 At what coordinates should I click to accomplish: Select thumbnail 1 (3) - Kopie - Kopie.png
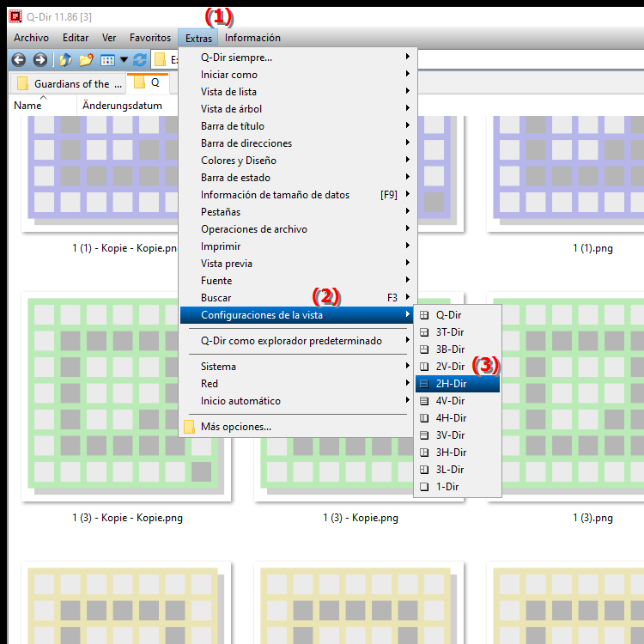pyautogui.click(x=126, y=398)
